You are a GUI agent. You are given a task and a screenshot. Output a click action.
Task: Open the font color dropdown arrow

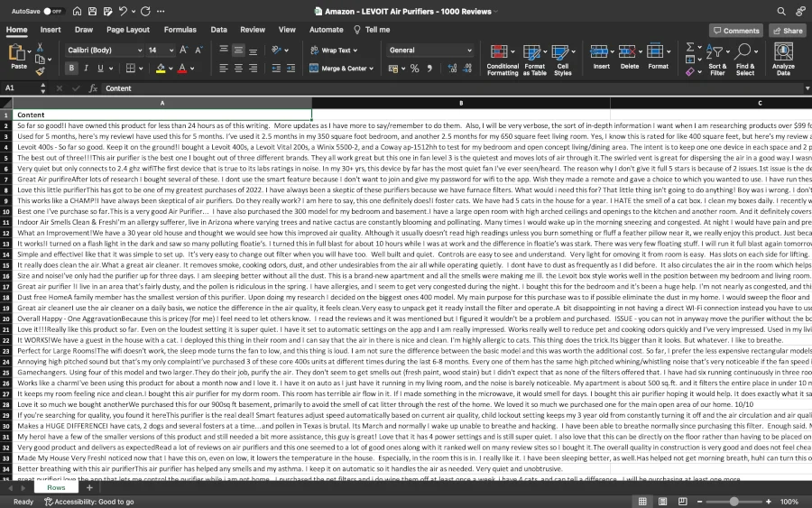[192, 69]
